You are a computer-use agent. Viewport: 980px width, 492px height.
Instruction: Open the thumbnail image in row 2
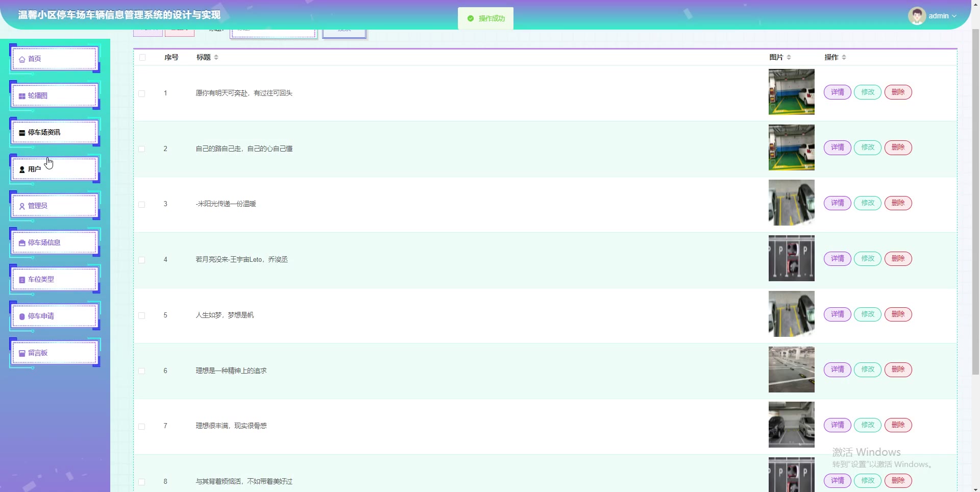[x=792, y=147]
